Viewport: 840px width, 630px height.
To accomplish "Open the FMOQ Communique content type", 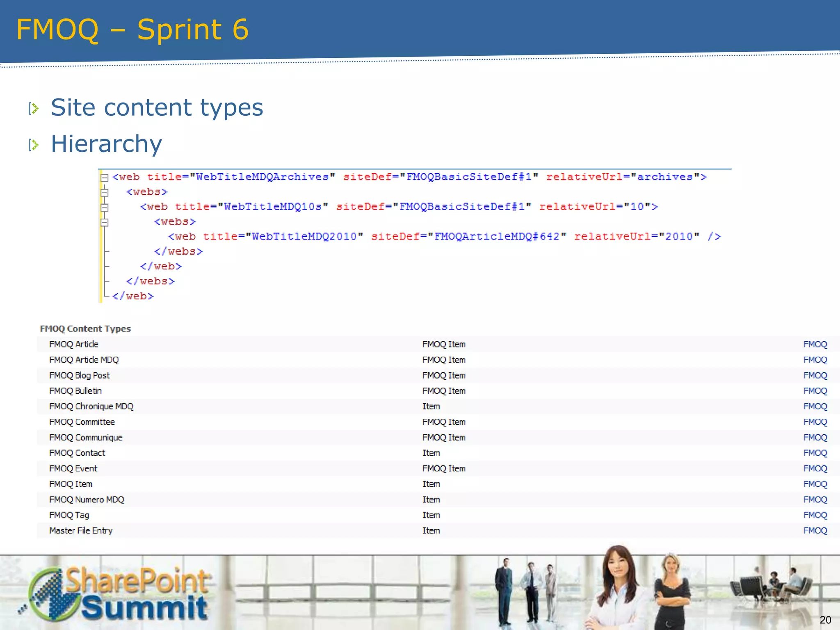I will point(86,438).
